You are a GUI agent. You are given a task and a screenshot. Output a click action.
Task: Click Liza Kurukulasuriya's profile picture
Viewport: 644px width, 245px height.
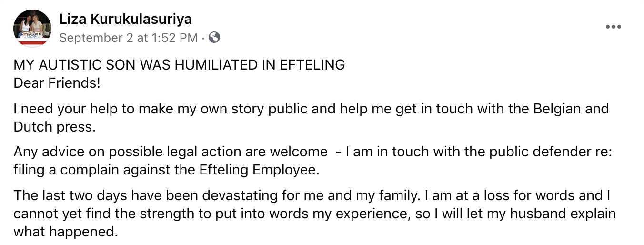(x=32, y=28)
